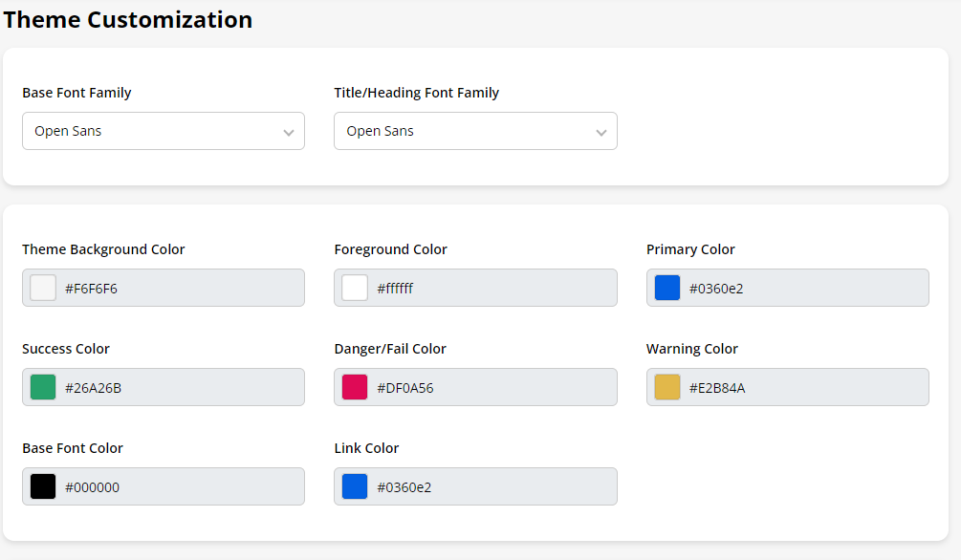961x560 pixels.
Task: Click the yellow Warning Color swatch
Action: pyautogui.click(x=667, y=387)
